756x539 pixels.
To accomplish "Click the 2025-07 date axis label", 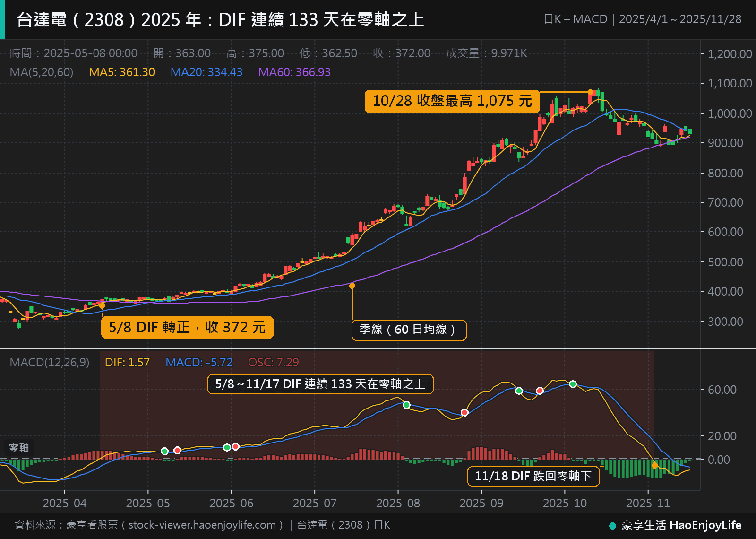I will pyautogui.click(x=315, y=503).
